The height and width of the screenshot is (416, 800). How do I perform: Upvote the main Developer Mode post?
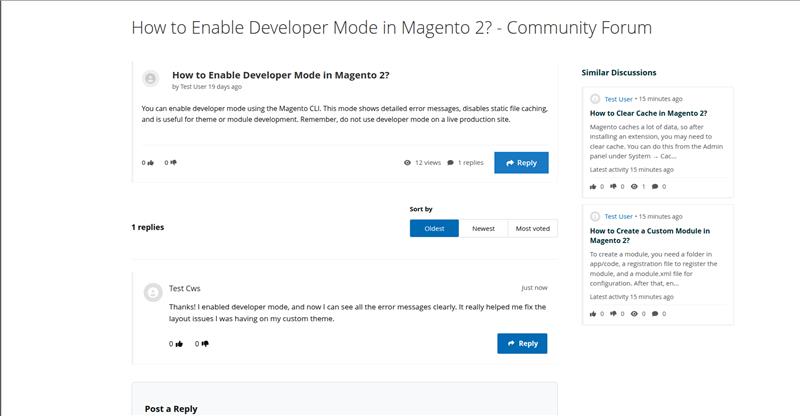(151, 162)
